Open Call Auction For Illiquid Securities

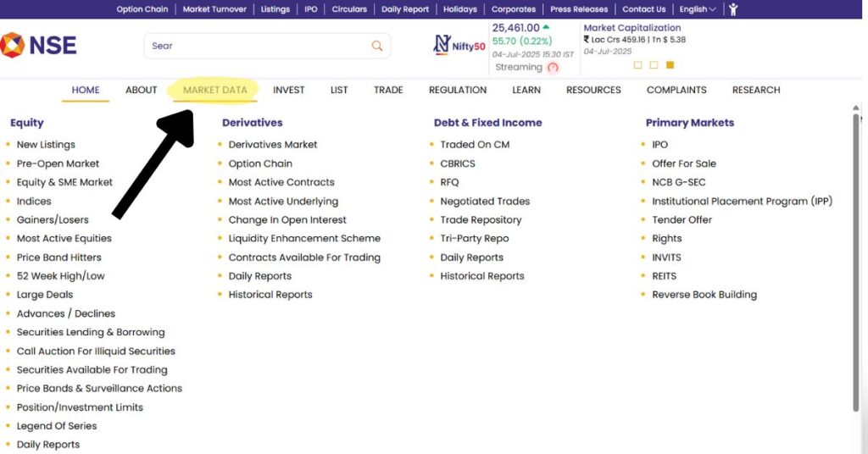pos(96,352)
